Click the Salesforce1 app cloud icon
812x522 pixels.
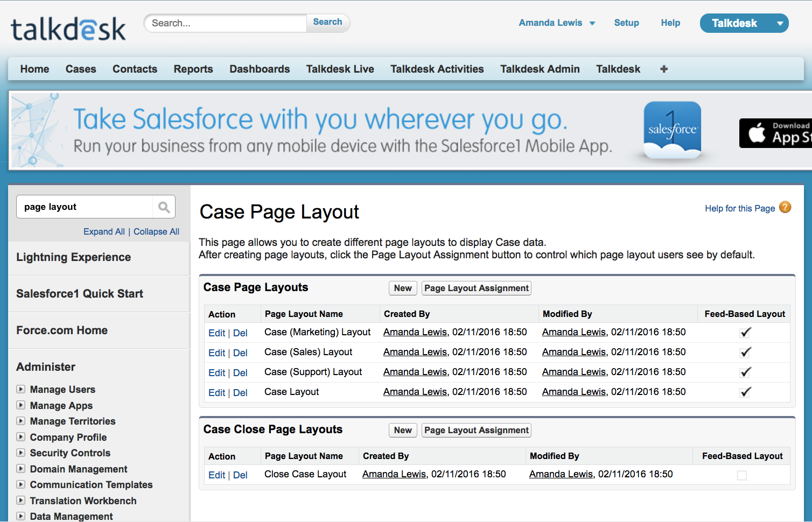click(x=672, y=130)
